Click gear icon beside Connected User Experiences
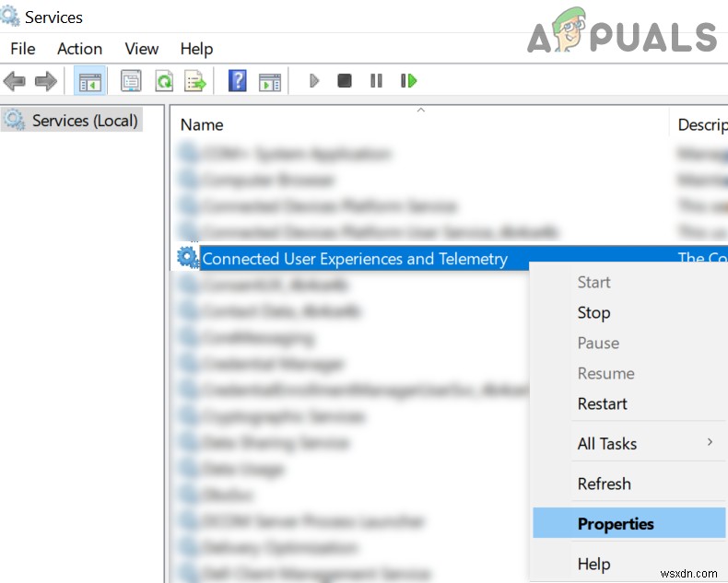 [188, 257]
